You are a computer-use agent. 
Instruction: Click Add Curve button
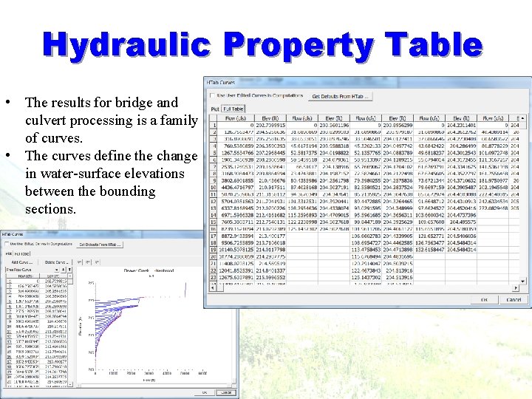(21, 262)
